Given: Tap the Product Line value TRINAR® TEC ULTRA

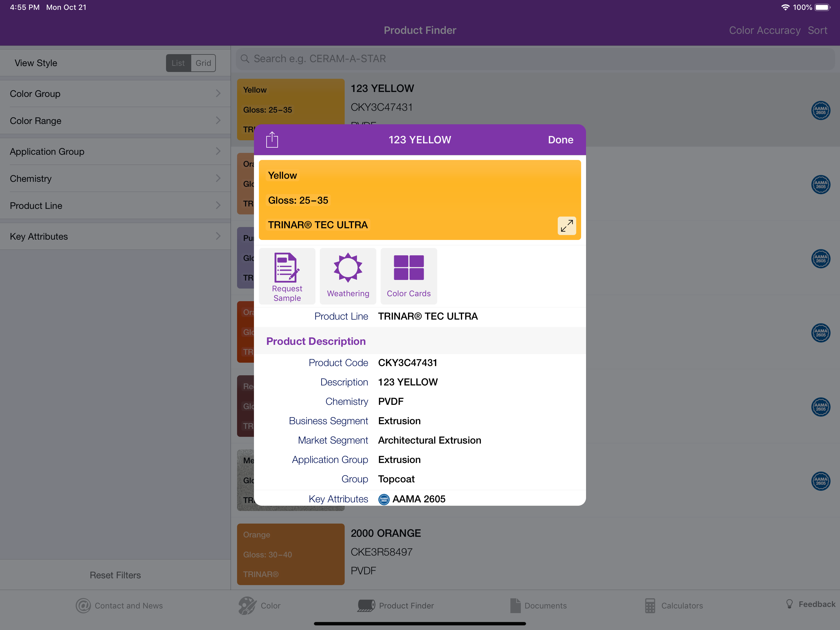Looking at the screenshot, I should 428,316.
